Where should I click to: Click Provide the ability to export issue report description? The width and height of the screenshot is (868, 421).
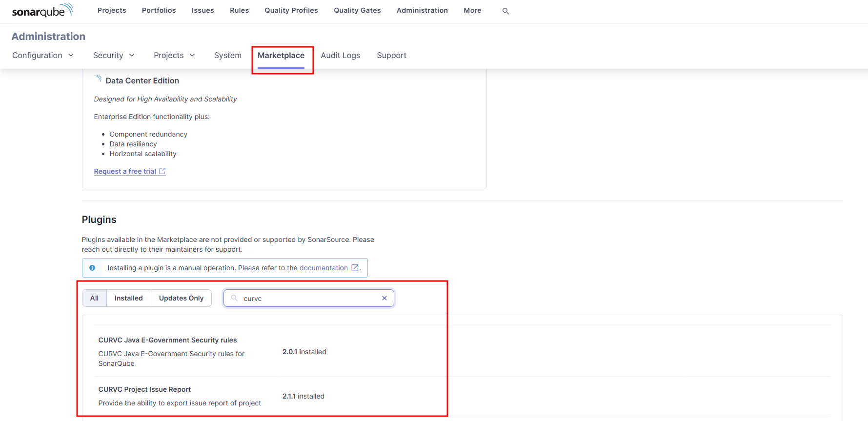[180, 403]
